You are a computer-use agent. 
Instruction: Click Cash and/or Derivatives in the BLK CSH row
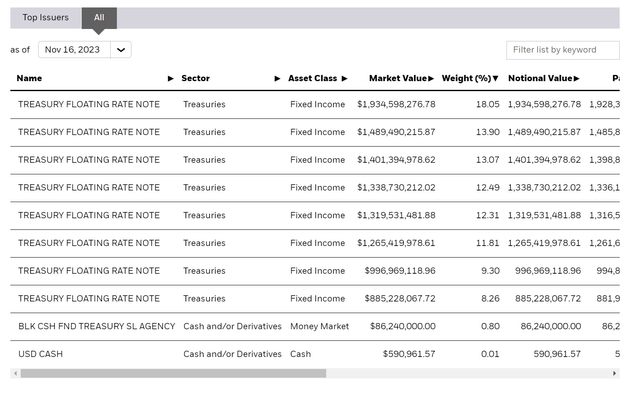coord(232,326)
